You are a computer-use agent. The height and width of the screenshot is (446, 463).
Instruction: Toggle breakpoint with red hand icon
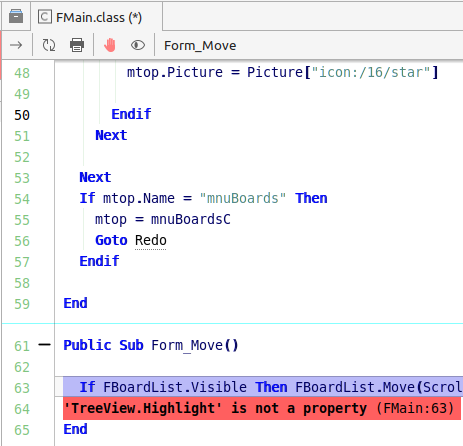click(x=110, y=45)
